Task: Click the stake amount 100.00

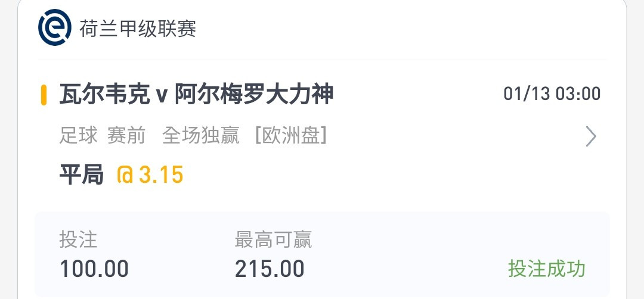Action: (94, 269)
